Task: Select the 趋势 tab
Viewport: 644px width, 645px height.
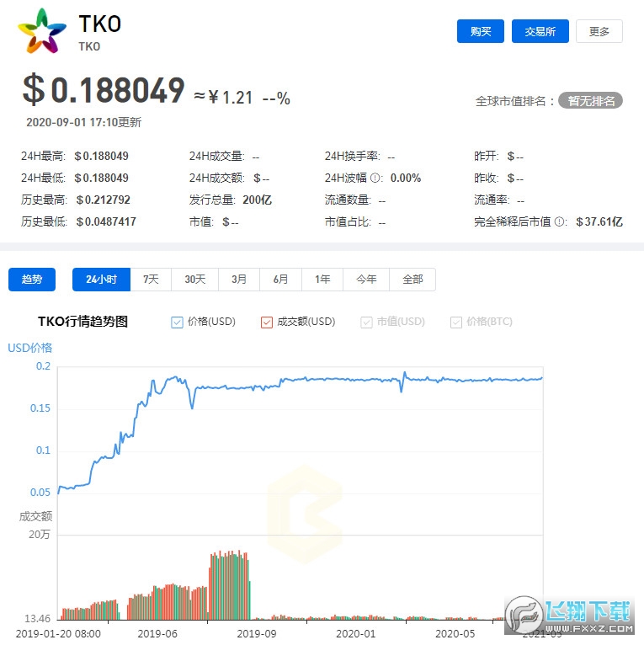Action: [32, 280]
